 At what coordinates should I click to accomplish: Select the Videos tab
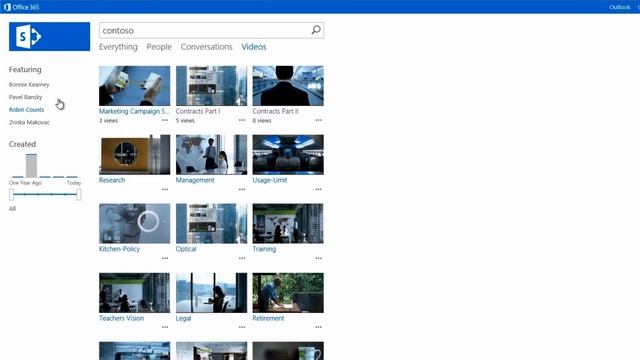tap(253, 47)
